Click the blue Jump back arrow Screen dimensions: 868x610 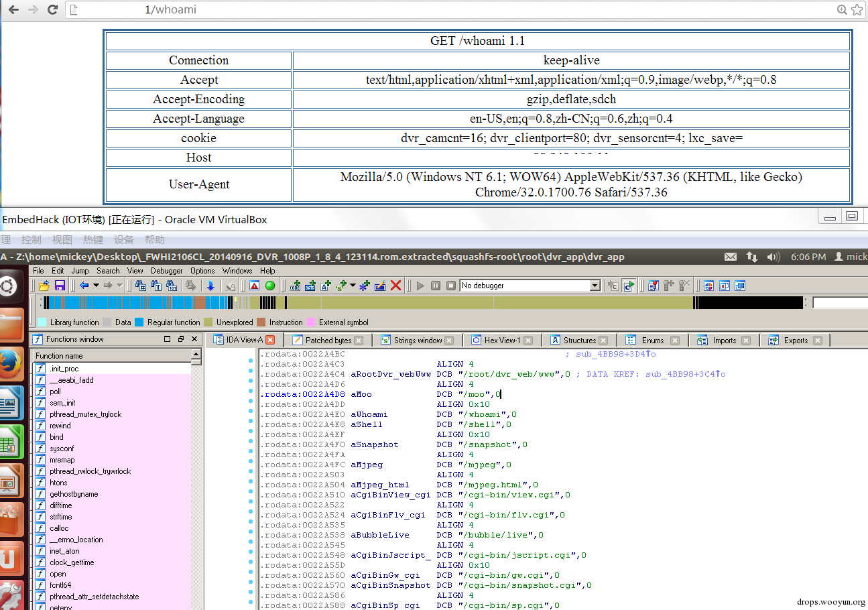tap(84, 286)
